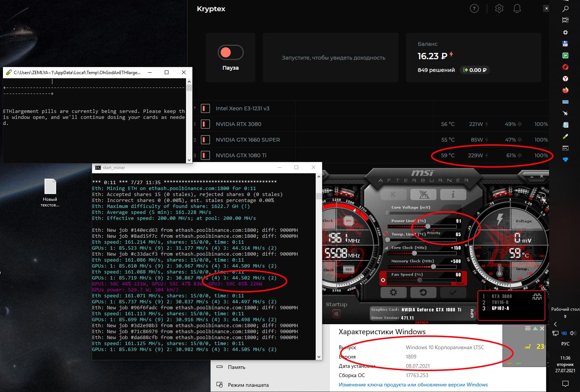
Task: Open Action Center notification icon
Action: point(565,383)
